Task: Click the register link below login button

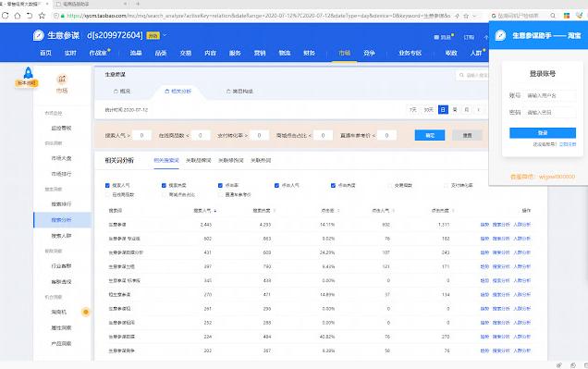Action: (x=568, y=144)
